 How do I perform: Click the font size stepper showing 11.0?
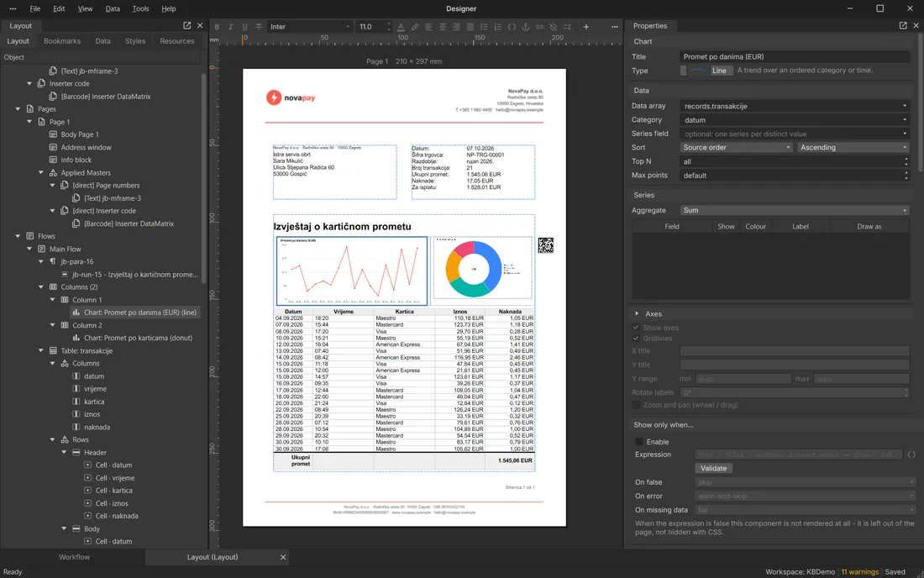tap(374, 27)
